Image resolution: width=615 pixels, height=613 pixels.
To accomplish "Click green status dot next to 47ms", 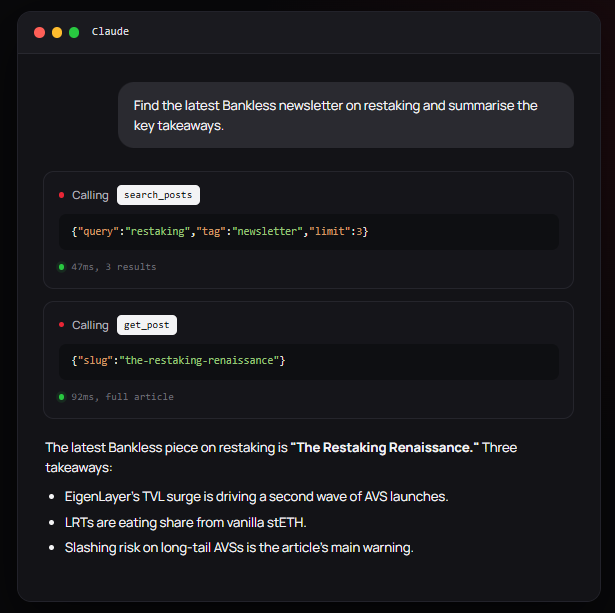I will click(x=62, y=267).
